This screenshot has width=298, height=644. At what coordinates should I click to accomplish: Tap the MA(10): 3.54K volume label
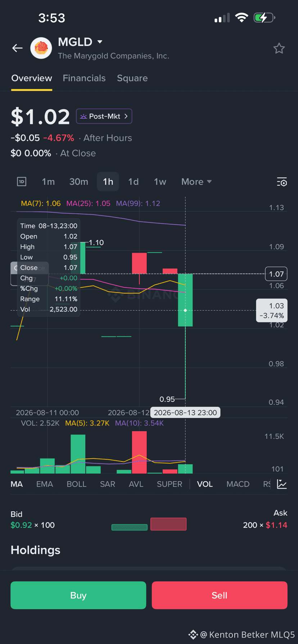[x=139, y=423]
